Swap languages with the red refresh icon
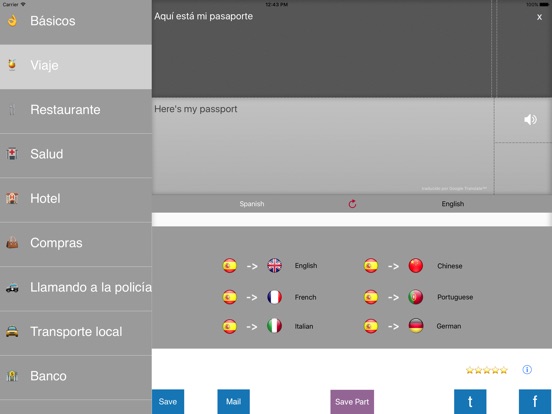The image size is (552, 414). pyautogui.click(x=352, y=204)
